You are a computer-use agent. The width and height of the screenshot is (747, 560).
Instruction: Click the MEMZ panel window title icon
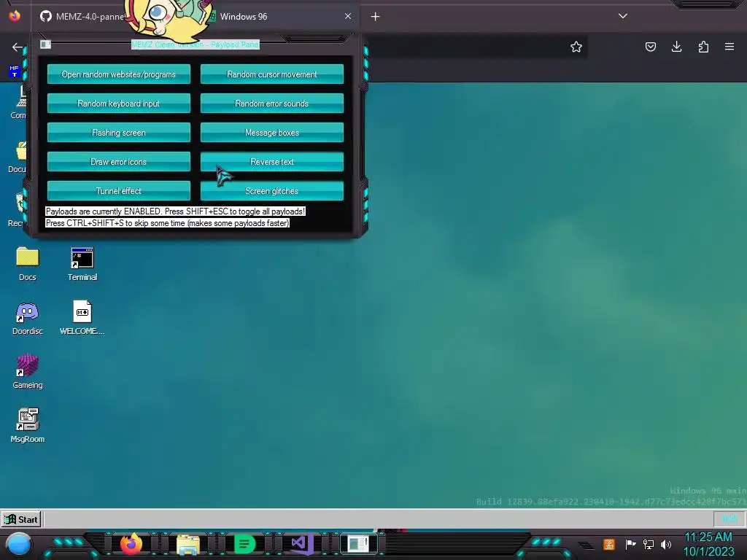[x=45, y=44]
